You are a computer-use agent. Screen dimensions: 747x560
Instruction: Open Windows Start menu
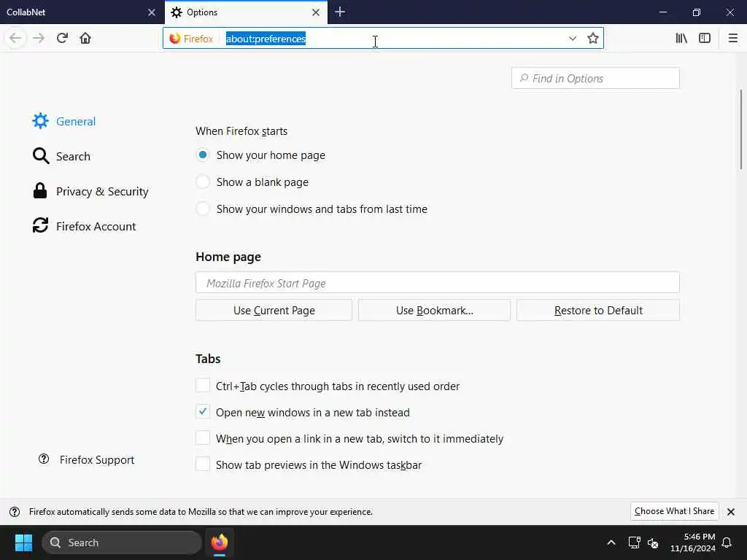coord(23,542)
